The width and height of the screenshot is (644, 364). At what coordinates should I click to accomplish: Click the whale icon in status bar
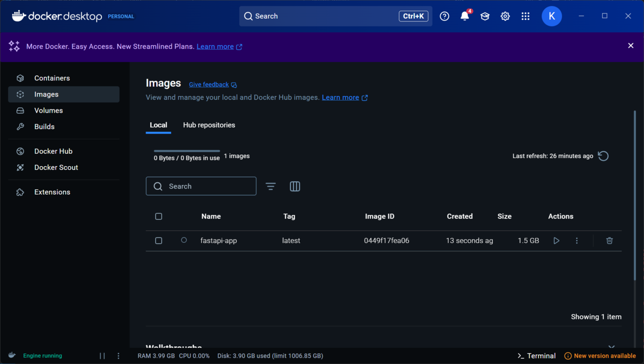[11, 355]
